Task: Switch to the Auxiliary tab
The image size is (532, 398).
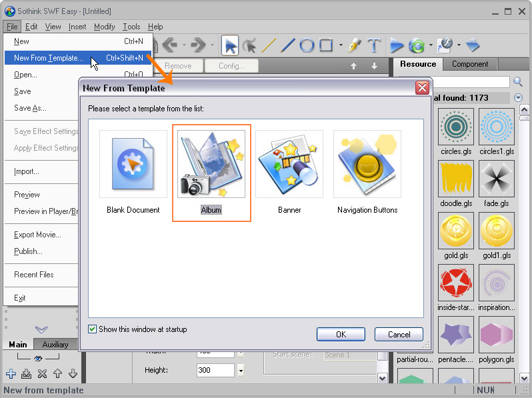Action: point(55,345)
